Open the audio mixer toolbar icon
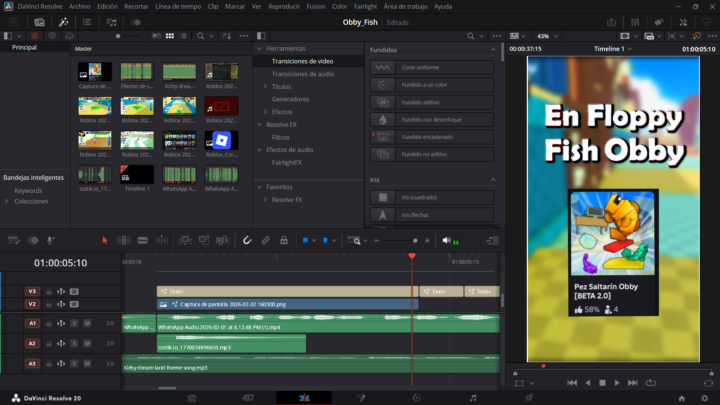Screen dimensions: 720x405 635,22
